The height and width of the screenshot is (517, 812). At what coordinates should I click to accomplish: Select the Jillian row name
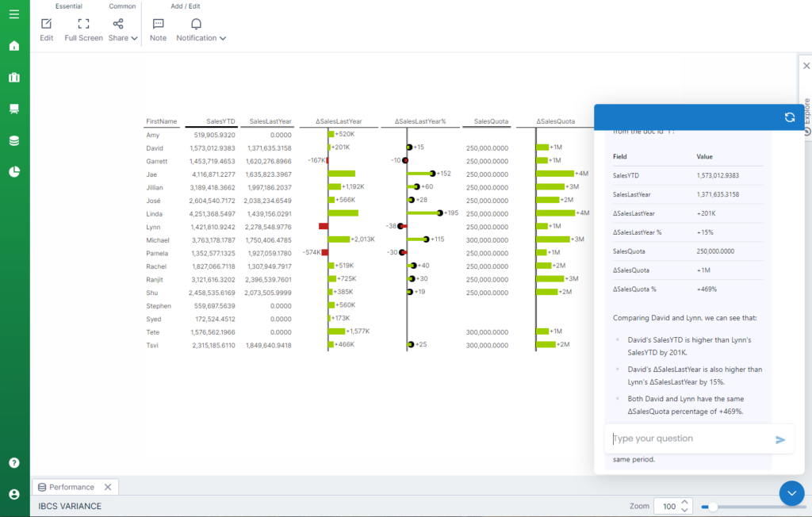coord(155,187)
